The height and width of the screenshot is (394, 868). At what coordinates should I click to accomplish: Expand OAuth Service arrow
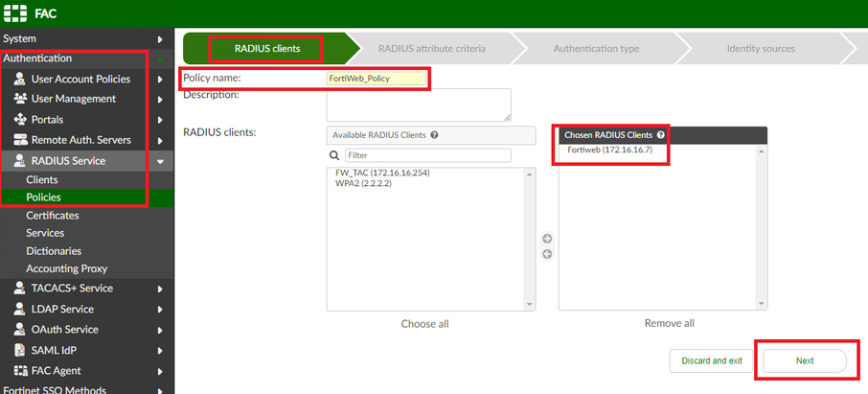(160, 330)
